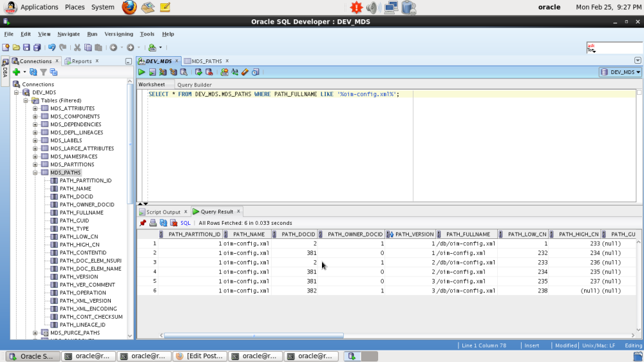This screenshot has height=362, width=644.
Task: Click the red update alert tray icon
Action: [356, 7]
